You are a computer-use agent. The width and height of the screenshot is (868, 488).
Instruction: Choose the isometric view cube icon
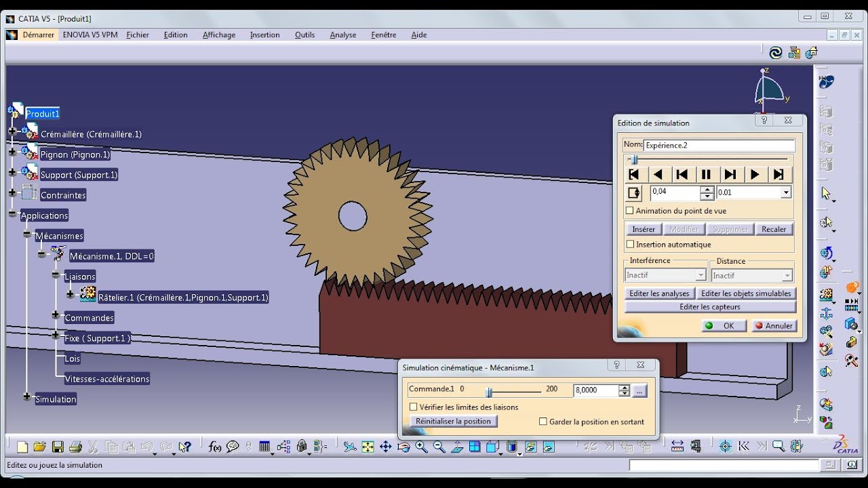[492, 447]
